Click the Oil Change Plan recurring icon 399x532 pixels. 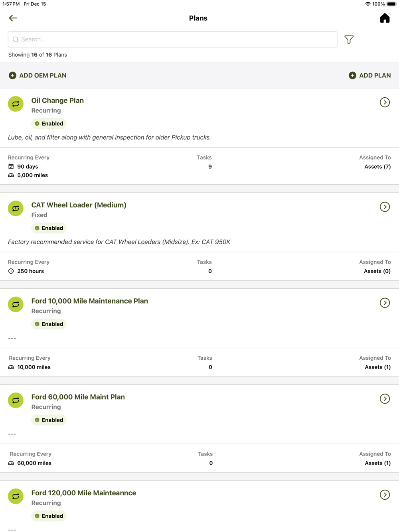[x=16, y=104]
